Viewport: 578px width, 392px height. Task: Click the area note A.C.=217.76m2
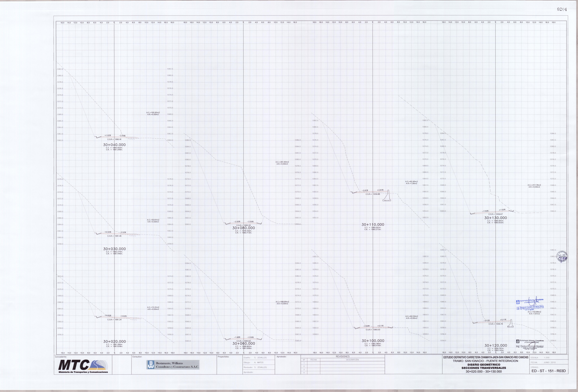(x=534, y=185)
